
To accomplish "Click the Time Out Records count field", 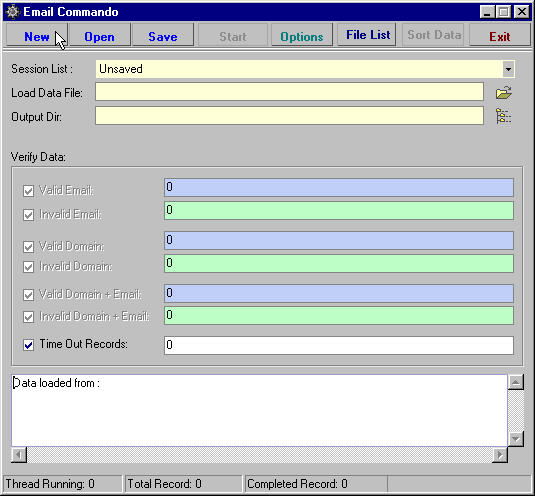I will 339,345.
